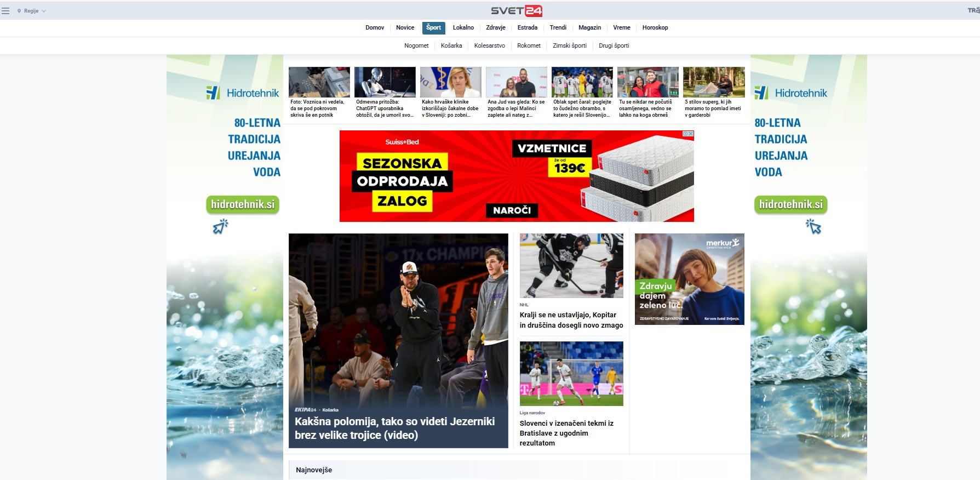Viewport: 980px width, 480px height.
Task: Open the Novice menu item
Action: click(405, 27)
